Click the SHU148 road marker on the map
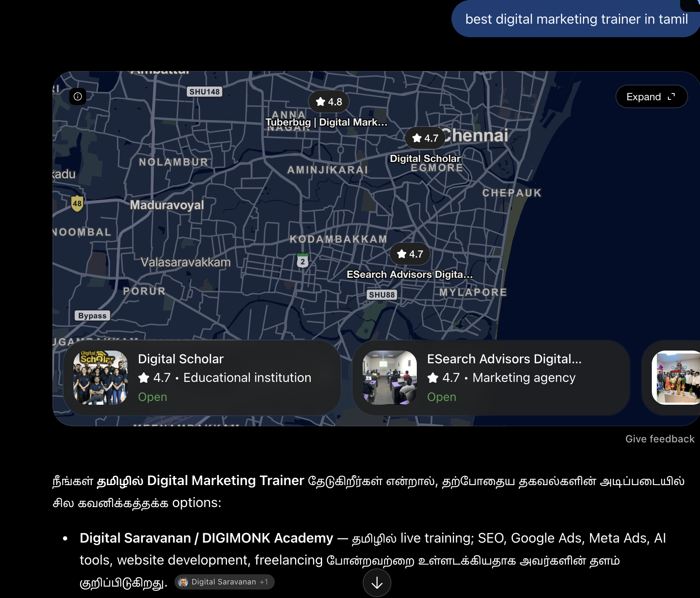The image size is (700, 598). (205, 92)
